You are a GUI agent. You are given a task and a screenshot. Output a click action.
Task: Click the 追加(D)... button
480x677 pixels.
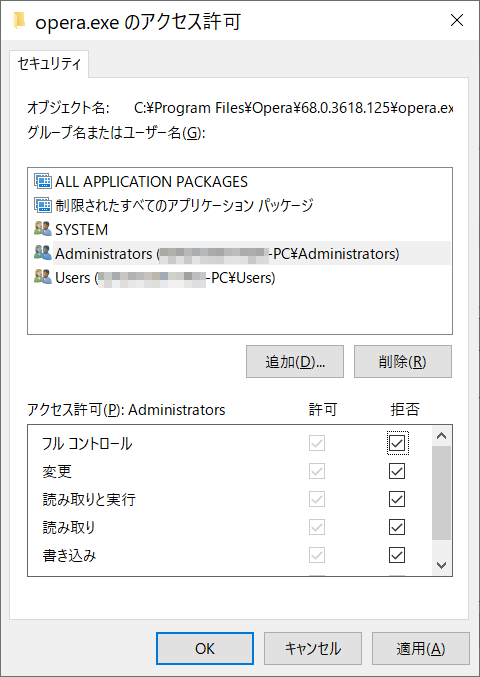295,361
